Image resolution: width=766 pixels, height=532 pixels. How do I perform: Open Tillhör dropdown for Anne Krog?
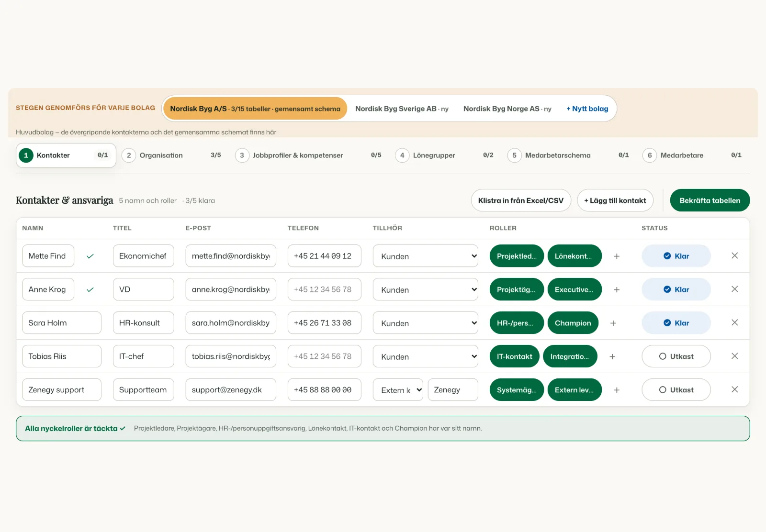coord(425,289)
